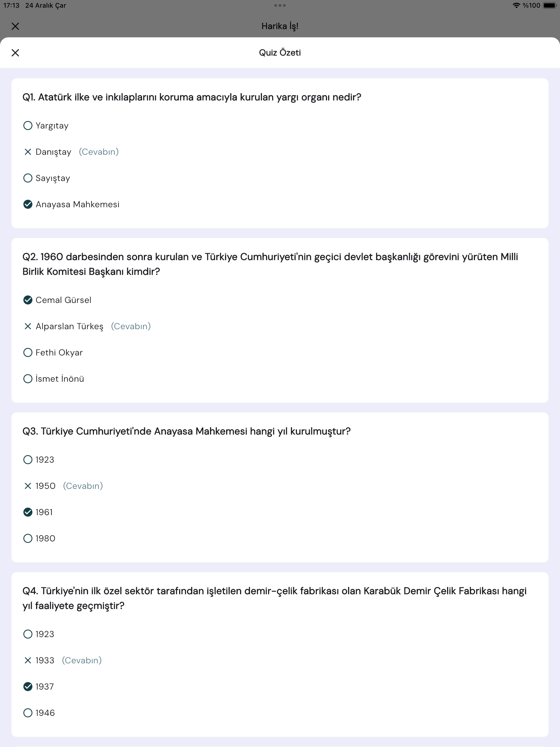Tap the X mark beside 1933

click(28, 660)
